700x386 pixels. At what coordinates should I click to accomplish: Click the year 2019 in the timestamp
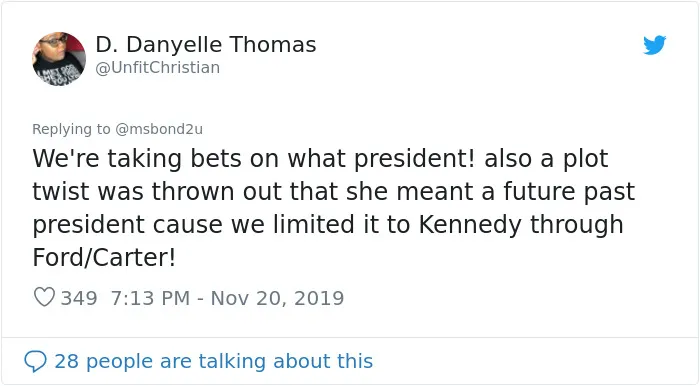(319, 298)
